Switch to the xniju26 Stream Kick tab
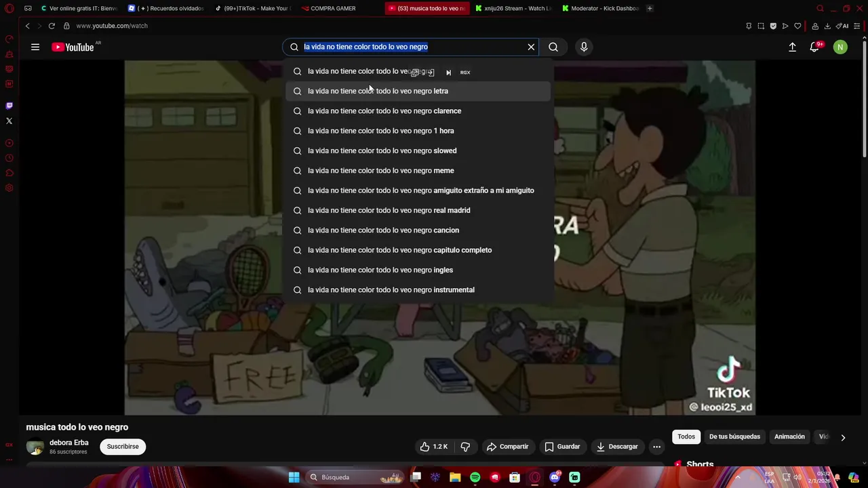 (x=513, y=8)
